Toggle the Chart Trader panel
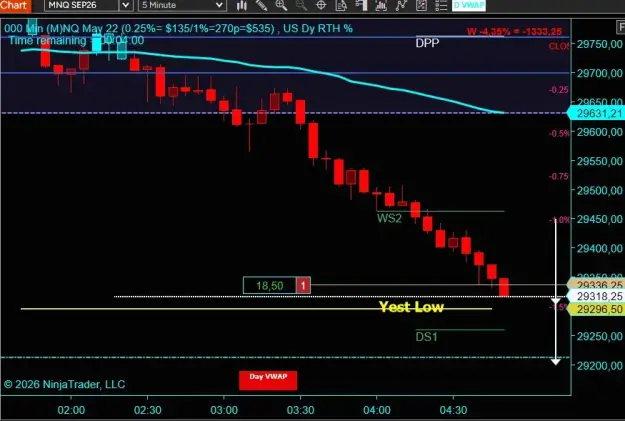Image resolution: width=625 pixels, height=421 pixels. [x=361, y=5]
